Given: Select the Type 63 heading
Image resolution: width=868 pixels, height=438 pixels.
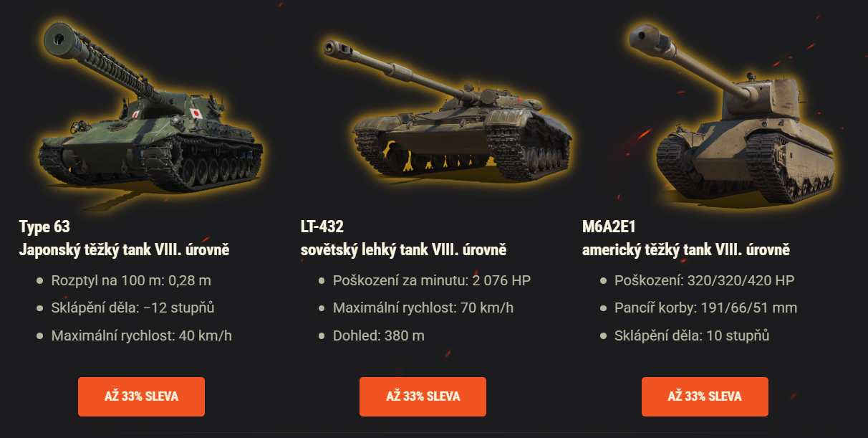Looking at the screenshot, I should click(43, 227).
